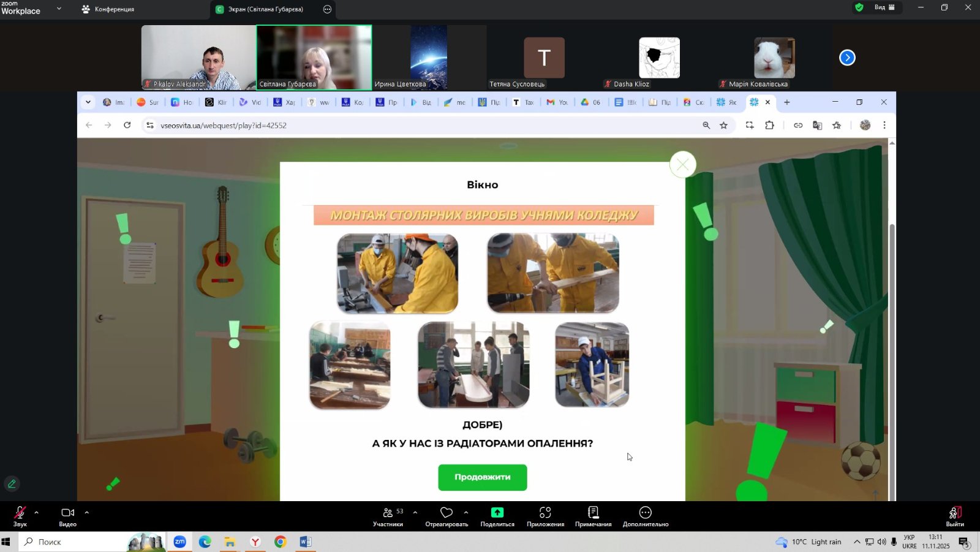Open Word from the Windows taskbar

click(305, 542)
